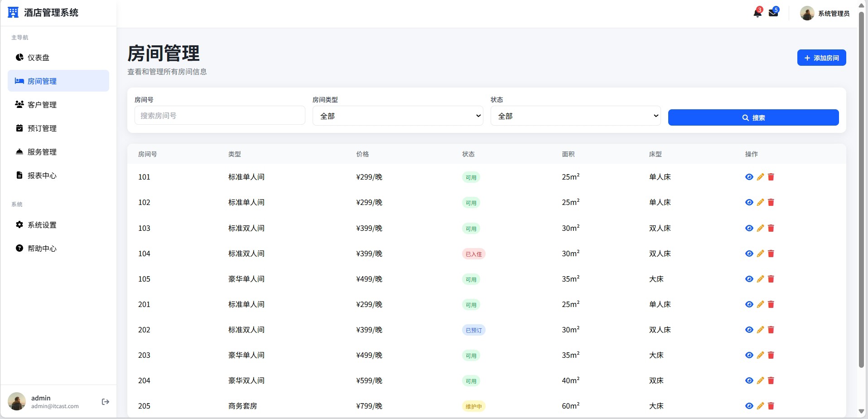This screenshot has height=419, width=868.
Task: Delete room 104 using trash icon
Action: [771, 253]
